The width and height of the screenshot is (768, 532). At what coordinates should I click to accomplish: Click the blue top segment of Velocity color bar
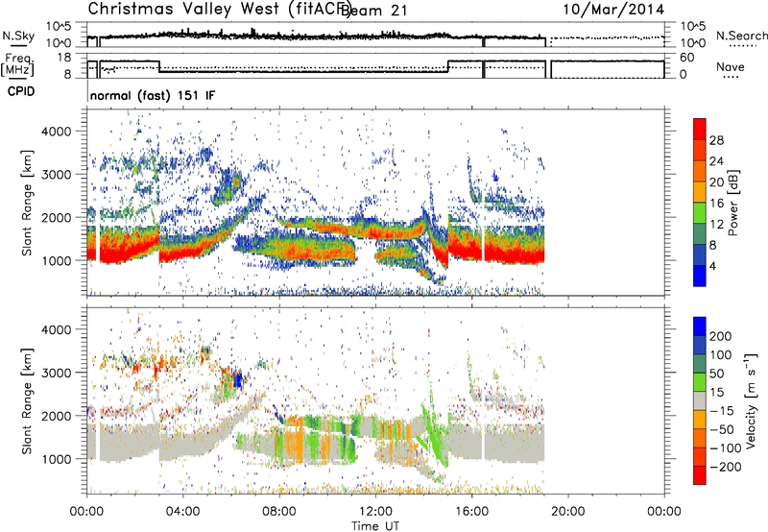click(700, 326)
